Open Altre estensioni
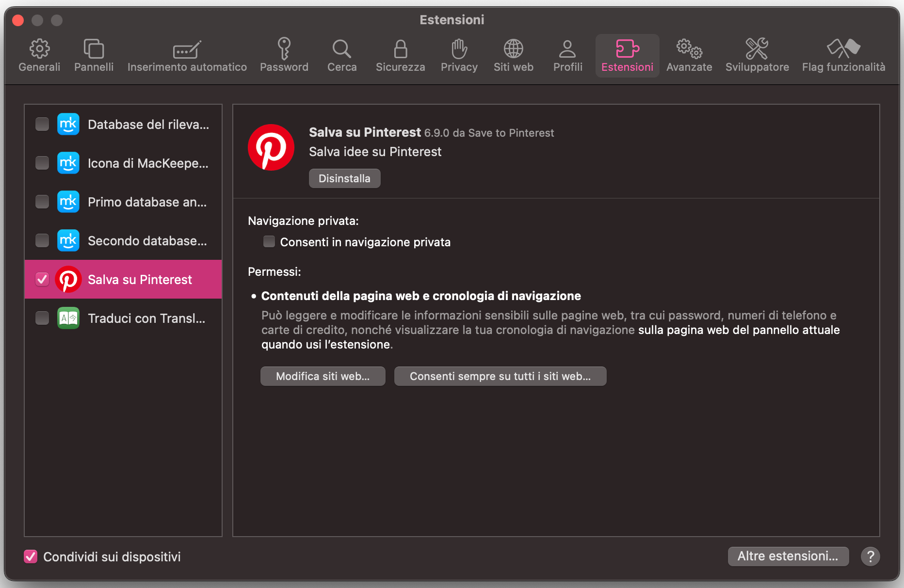904x588 pixels. click(x=788, y=556)
